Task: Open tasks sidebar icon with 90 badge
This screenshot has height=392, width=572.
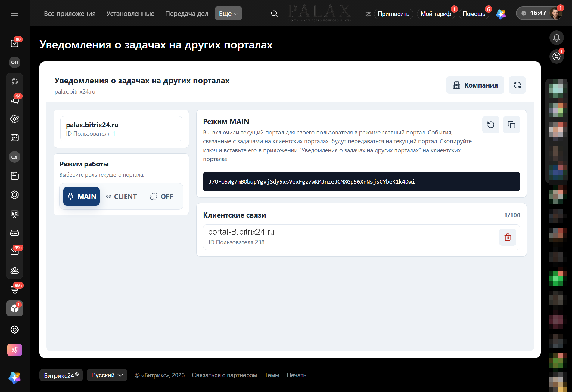Action: tap(14, 43)
